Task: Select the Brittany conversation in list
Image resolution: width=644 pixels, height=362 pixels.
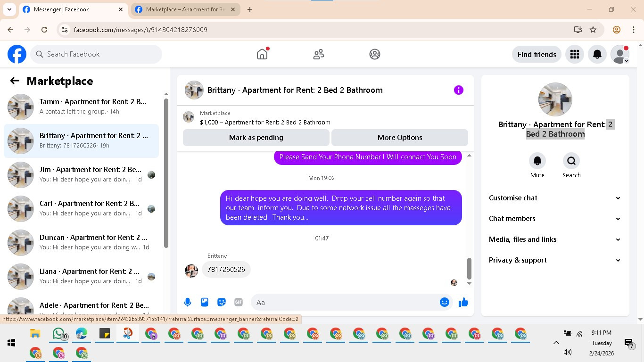Action: [x=82, y=140]
